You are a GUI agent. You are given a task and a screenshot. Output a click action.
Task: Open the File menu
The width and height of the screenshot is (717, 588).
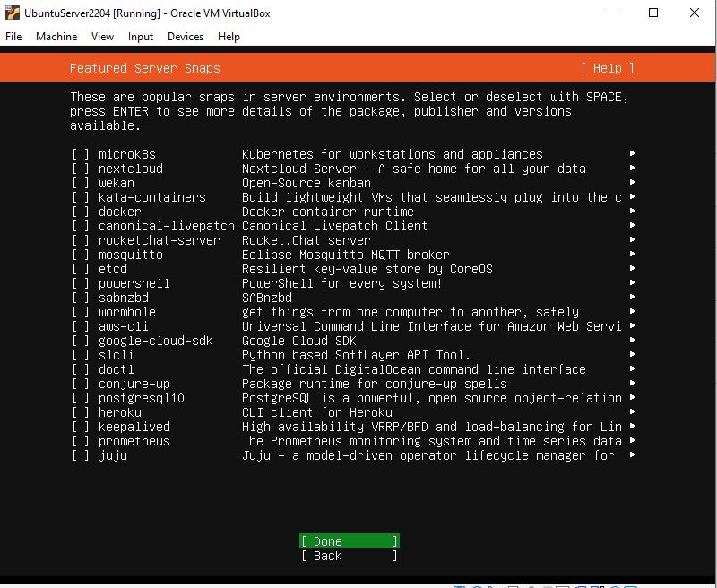click(13, 37)
